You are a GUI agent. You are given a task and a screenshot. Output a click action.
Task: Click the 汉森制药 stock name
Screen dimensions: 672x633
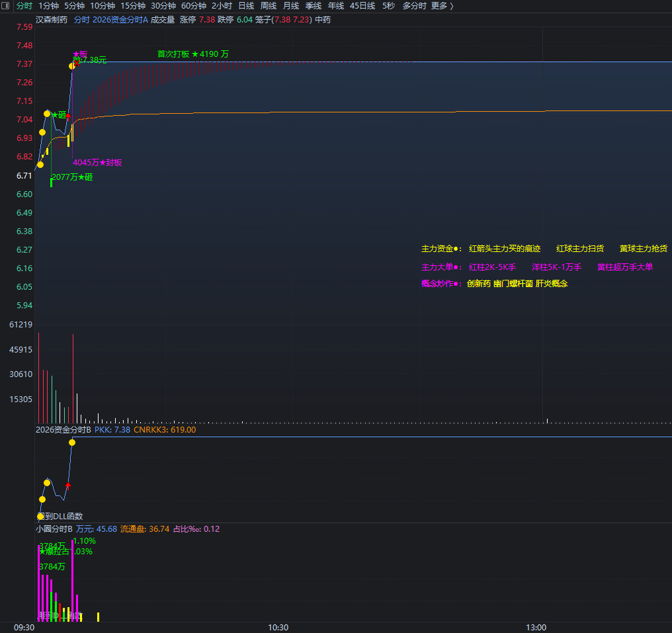coord(52,20)
